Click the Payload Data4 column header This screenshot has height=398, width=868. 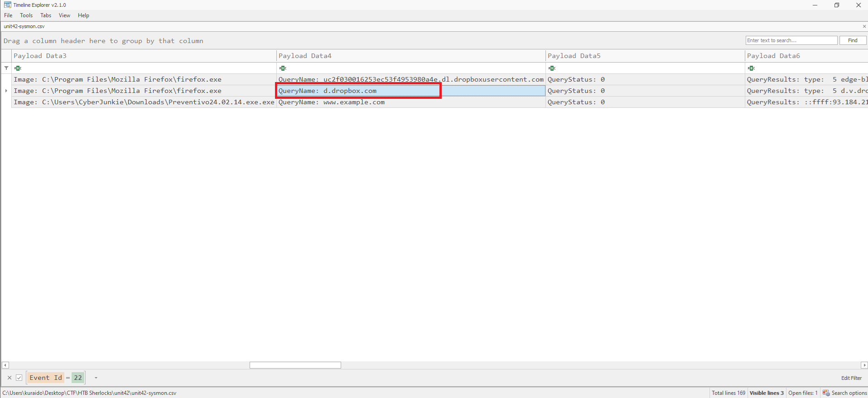(410, 56)
